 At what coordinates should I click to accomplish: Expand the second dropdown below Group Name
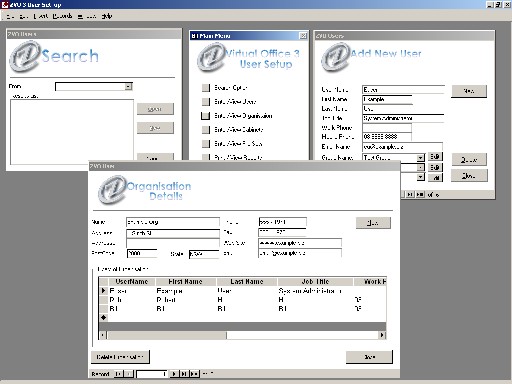[421, 167]
